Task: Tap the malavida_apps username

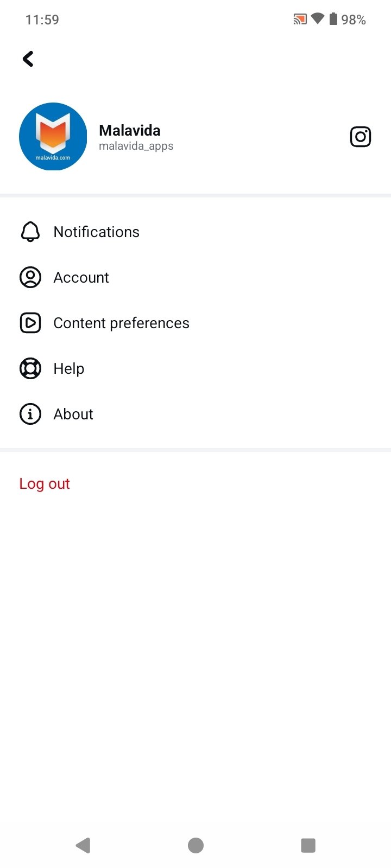Action: pos(136,146)
